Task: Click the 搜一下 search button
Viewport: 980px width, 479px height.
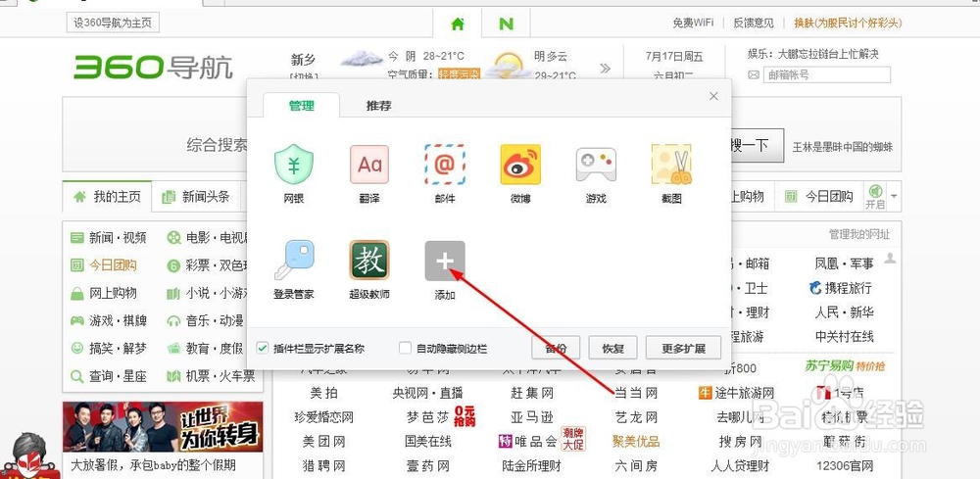Action: [x=757, y=146]
